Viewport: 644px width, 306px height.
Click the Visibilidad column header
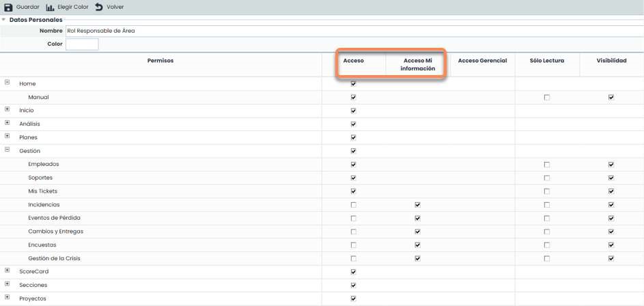[x=611, y=61]
